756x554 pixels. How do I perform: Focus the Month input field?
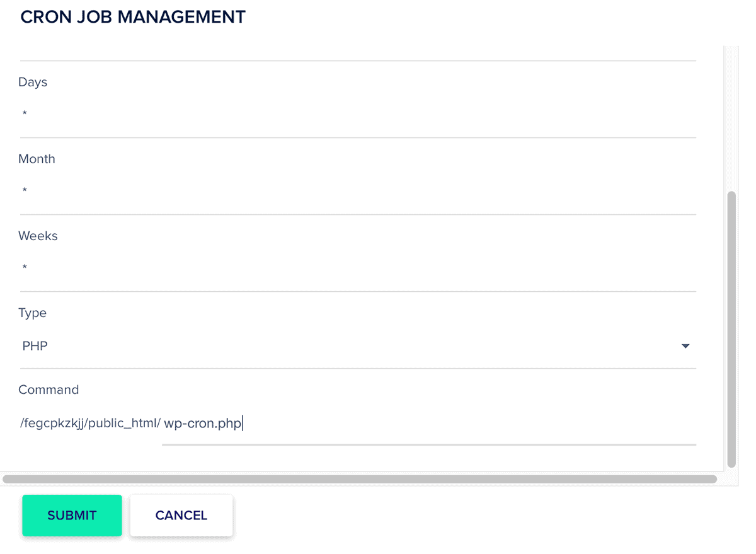358,192
